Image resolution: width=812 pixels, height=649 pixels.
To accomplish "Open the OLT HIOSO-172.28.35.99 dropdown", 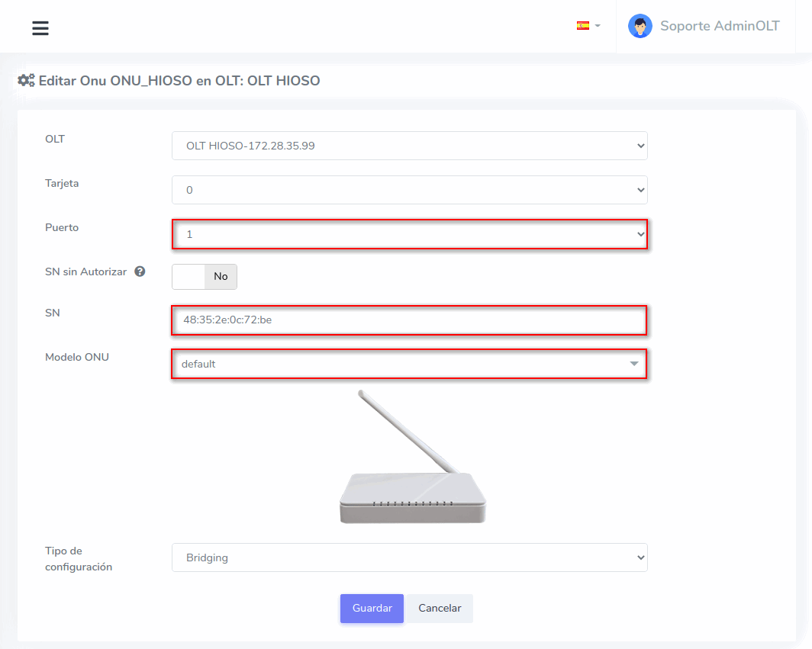I will pos(409,146).
